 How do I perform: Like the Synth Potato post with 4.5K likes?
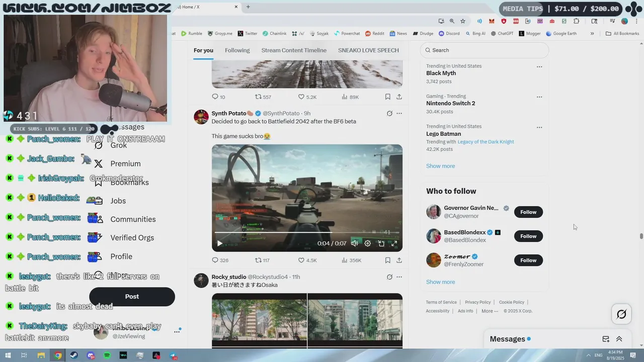pos(307,260)
